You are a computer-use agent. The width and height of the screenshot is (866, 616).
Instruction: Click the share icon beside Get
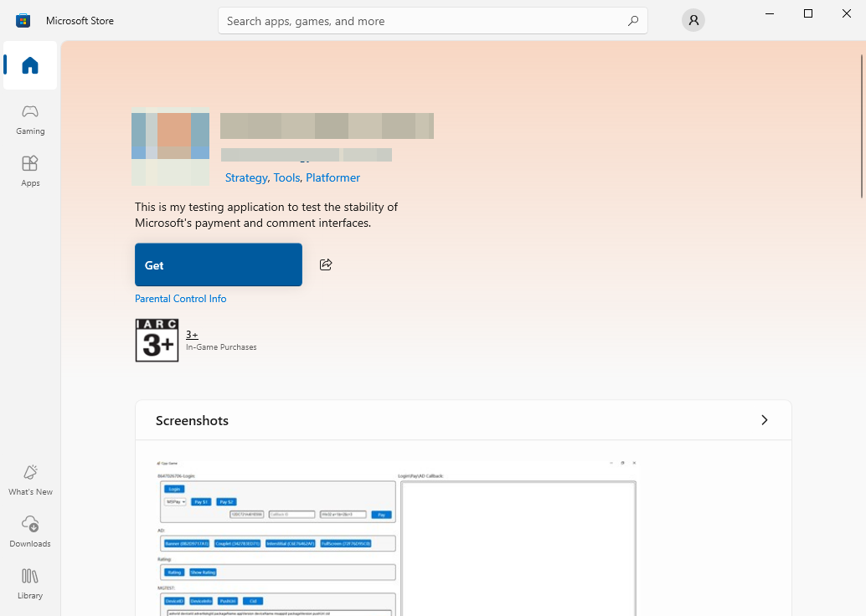tap(326, 264)
